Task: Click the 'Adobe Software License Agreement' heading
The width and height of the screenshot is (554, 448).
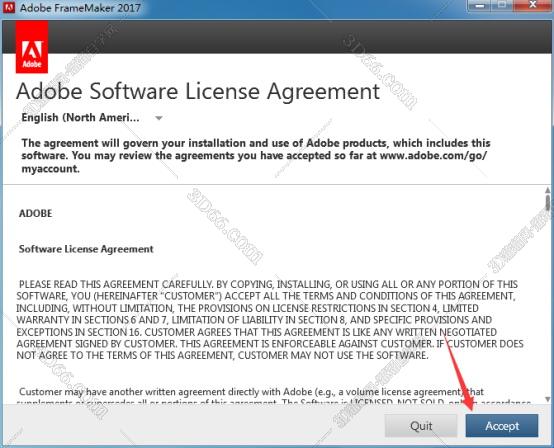Action: 198,91
